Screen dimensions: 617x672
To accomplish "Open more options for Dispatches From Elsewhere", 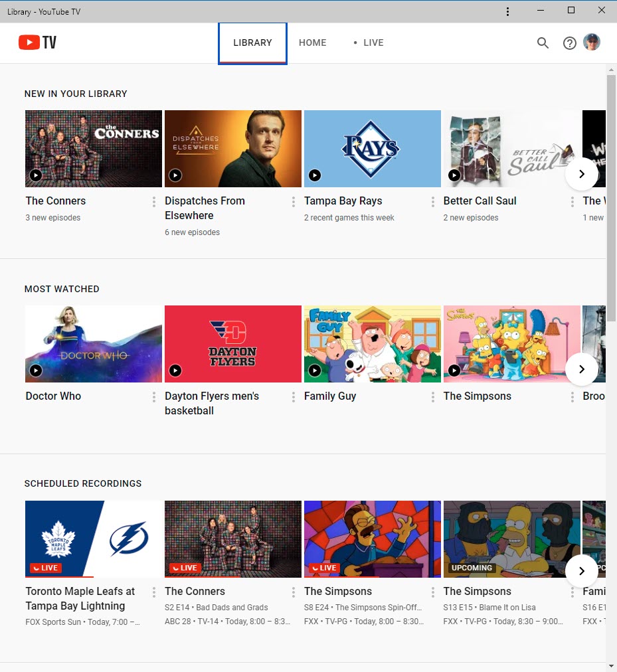I will coord(294,202).
